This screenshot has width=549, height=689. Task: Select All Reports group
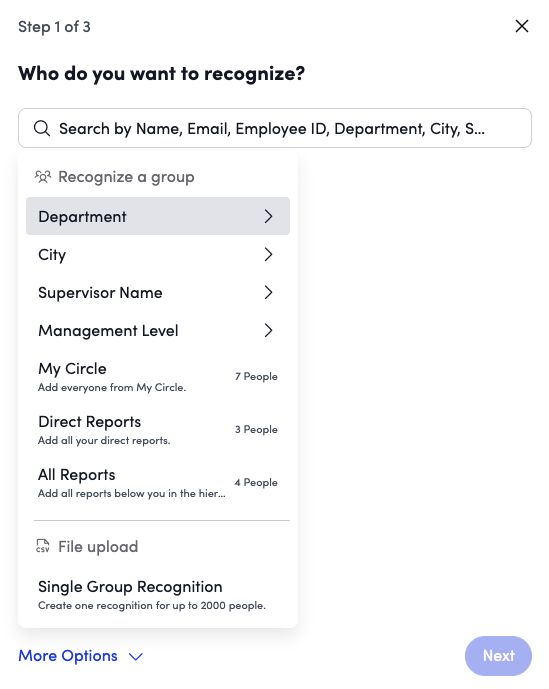coord(158,483)
